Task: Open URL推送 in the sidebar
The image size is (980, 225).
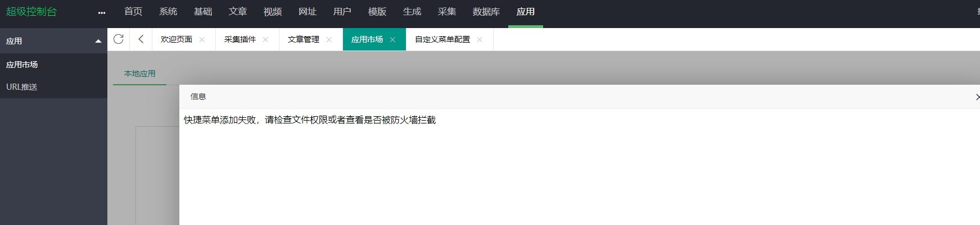Action: [x=22, y=87]
